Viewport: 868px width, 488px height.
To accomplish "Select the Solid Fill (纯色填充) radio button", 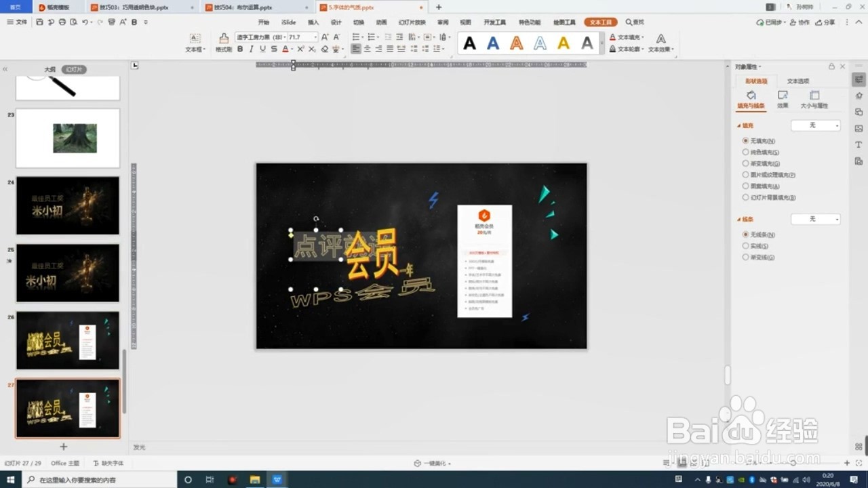I will [x=746, y=152].
